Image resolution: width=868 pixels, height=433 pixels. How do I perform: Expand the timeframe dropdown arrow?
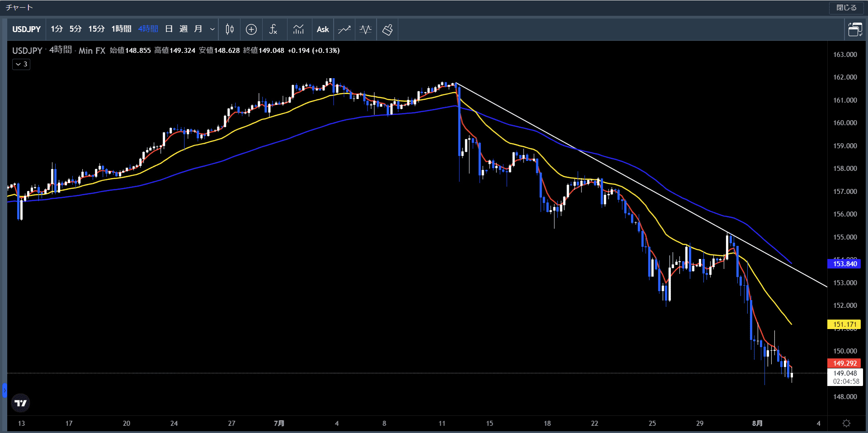point(212,29)
